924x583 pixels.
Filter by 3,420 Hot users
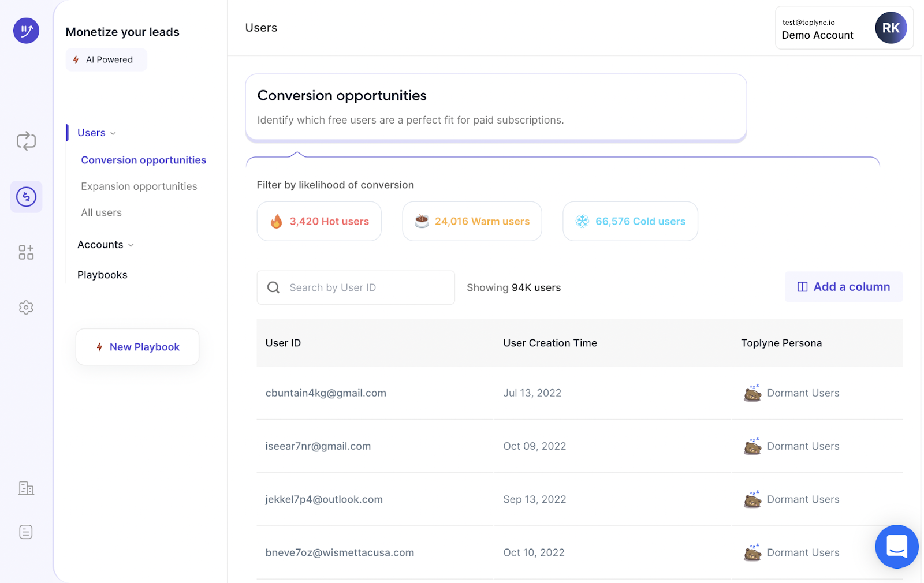[x=319, y=221]
